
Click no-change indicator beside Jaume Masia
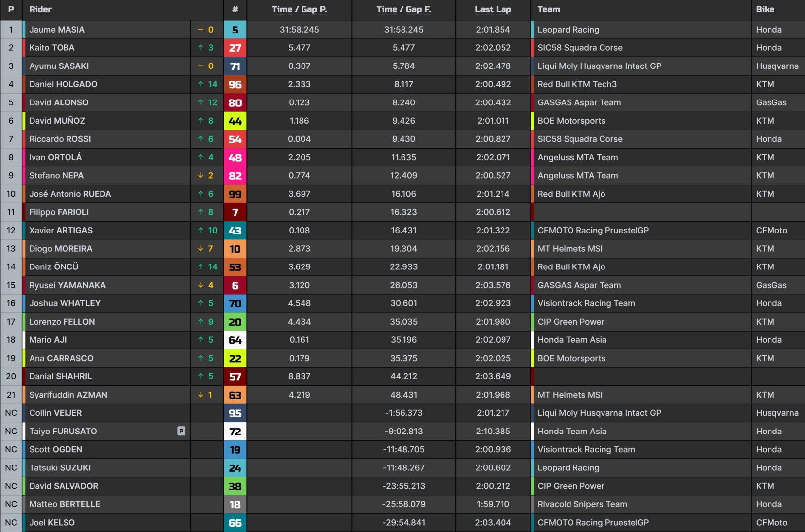click(205, 30)
